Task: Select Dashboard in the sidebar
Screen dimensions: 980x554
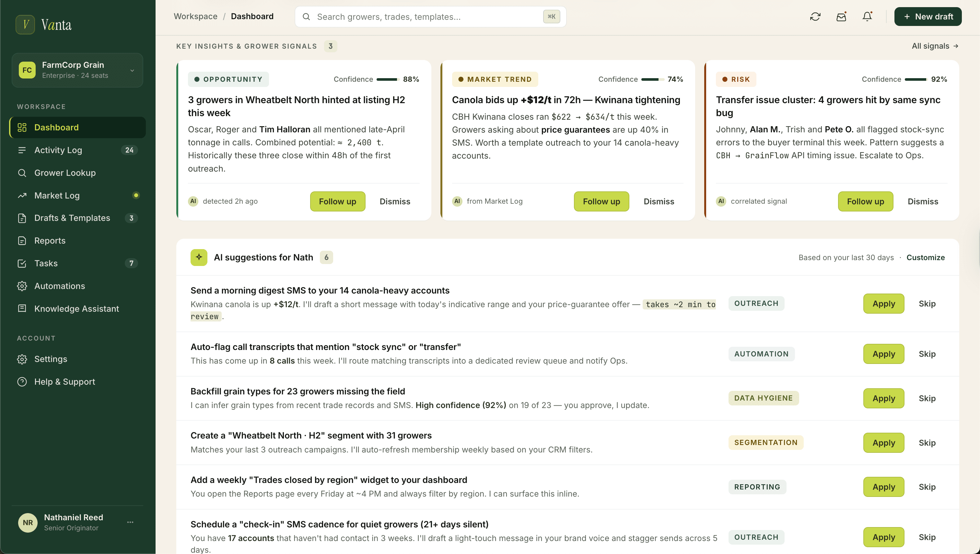Action: click(x=56, y=127)
